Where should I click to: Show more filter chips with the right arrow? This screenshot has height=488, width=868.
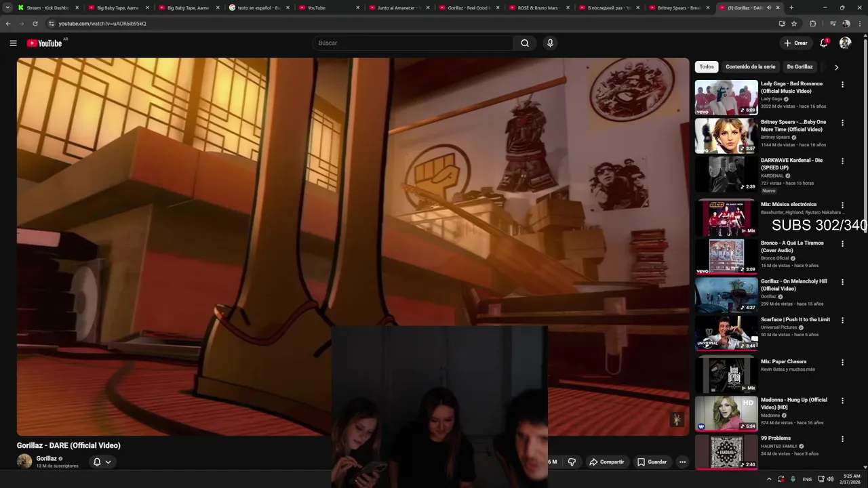pyautogui.click(x=836, y=67)
